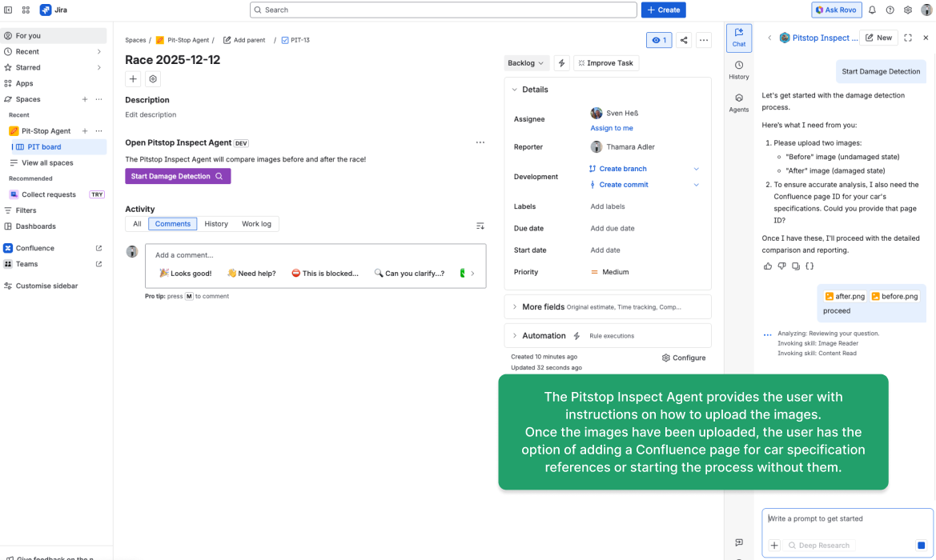
Task: Collapse the Details section
Action: click(515, 90)
